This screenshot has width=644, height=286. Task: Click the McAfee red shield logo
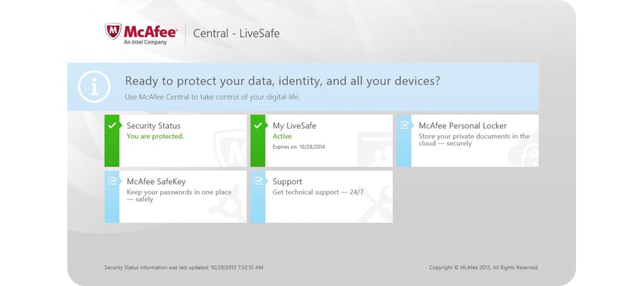[x=113, y=31]
